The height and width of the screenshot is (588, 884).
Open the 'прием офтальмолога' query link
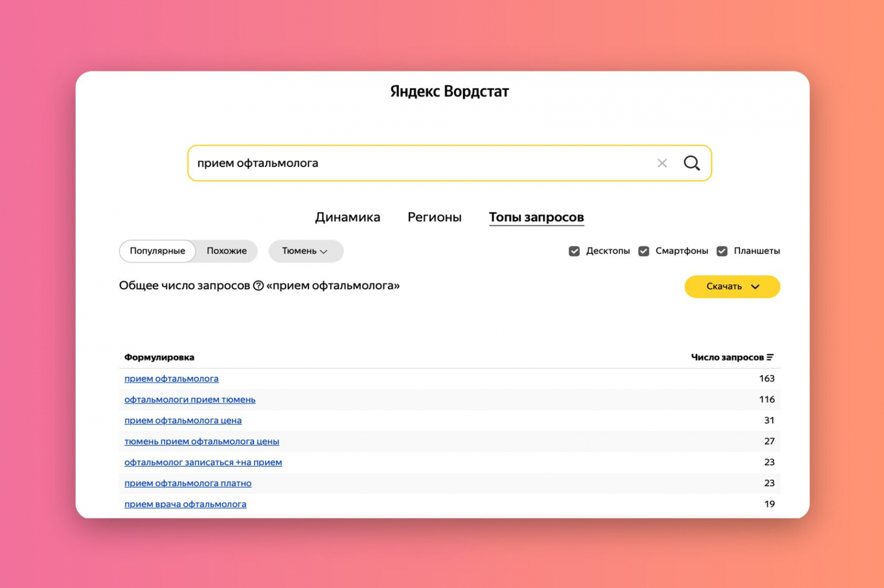171,379
